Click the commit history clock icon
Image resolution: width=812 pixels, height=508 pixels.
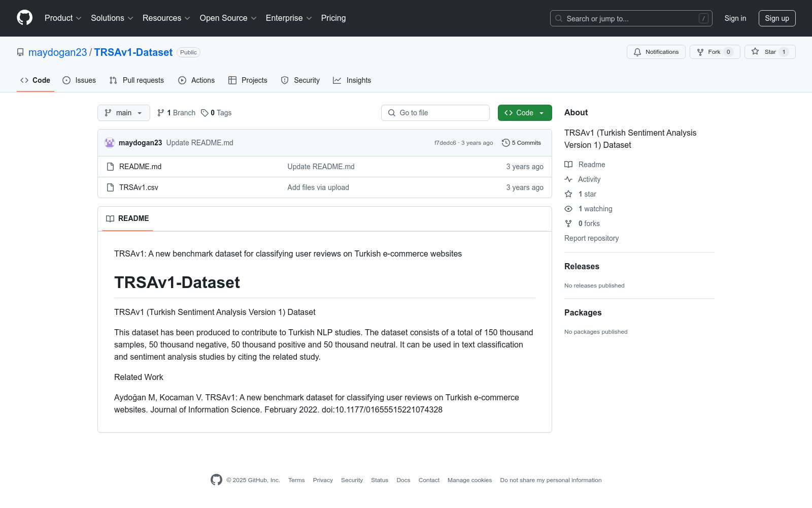pyautogui.click(x=505, y=143)
